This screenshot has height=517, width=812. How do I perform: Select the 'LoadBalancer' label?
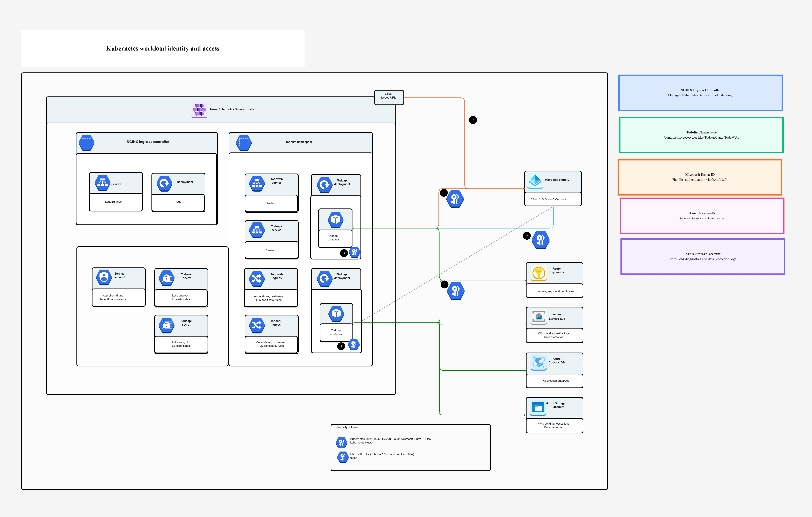114,202
